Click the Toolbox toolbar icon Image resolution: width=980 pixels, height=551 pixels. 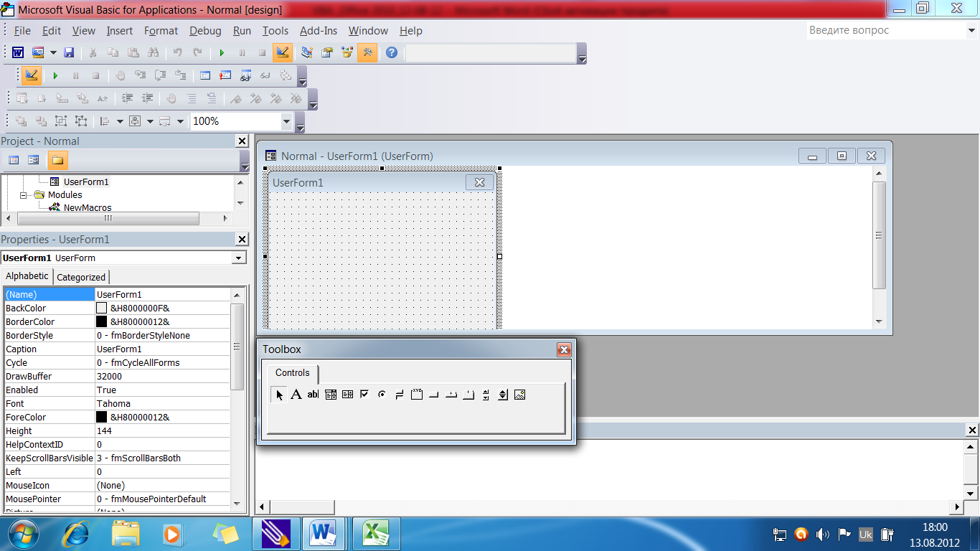(367, 52)
